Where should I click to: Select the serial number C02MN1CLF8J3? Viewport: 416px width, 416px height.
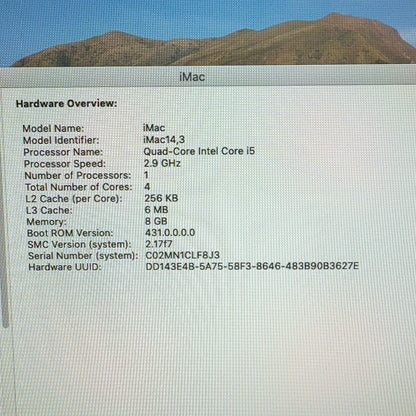[x=183, y=255]
